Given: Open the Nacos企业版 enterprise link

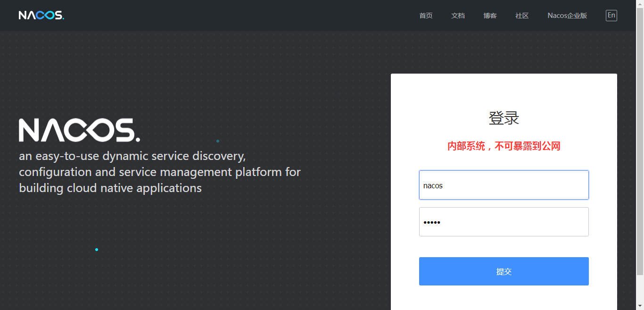Looking at the screenshot, I should click(567, 16).
